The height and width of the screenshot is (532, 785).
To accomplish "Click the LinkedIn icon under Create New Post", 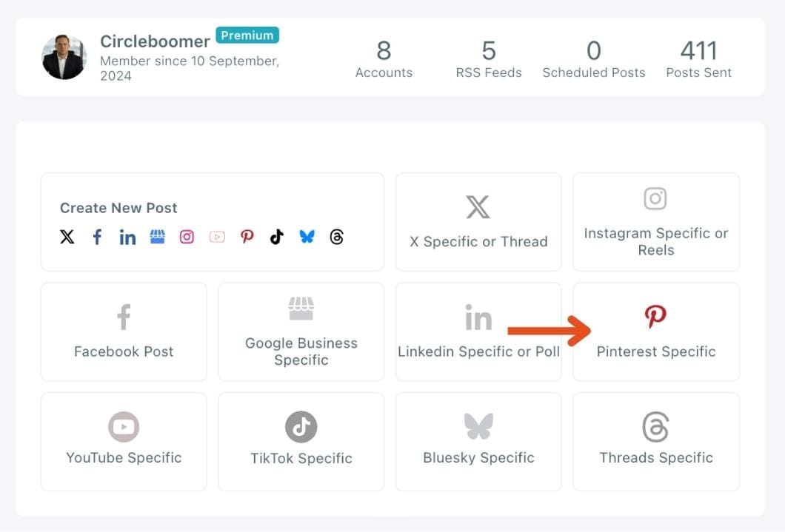I will click(127, 237).
